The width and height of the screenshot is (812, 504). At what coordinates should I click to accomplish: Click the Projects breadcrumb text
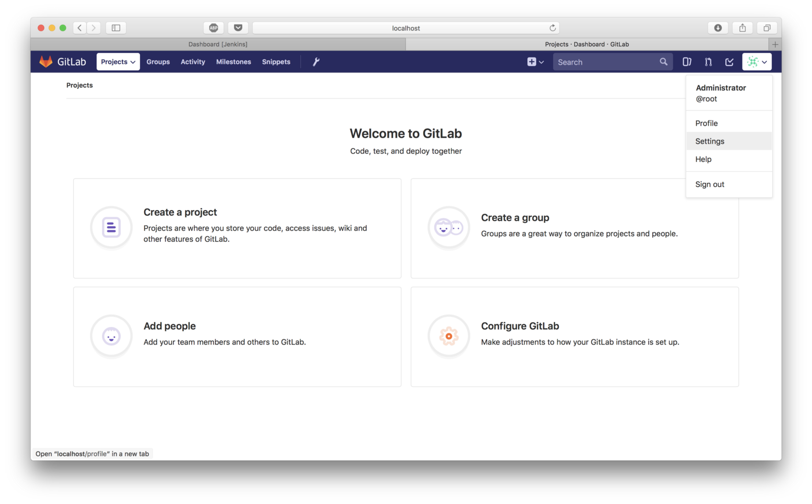(80, 85)
